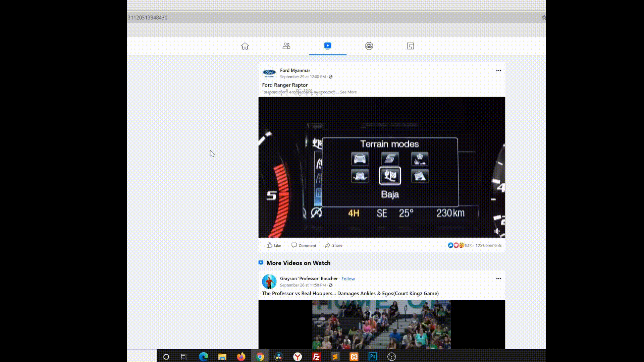Open Photoshop from taskbar
644x362 pixels.
pos(373,357)
